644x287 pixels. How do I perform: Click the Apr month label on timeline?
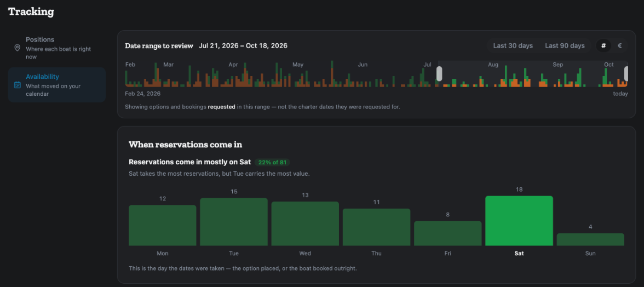tap(233, 65)
